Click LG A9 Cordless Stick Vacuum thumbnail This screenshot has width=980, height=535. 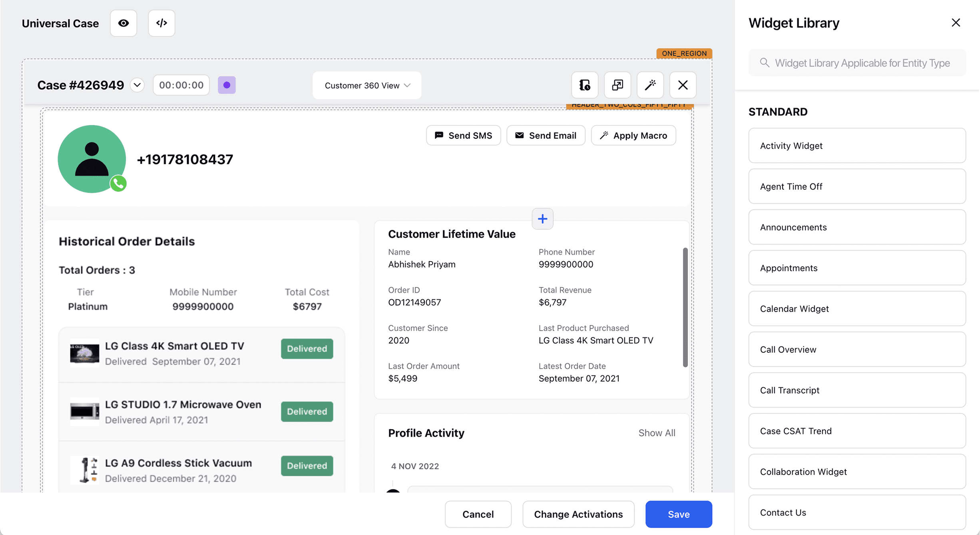point(84,470)
